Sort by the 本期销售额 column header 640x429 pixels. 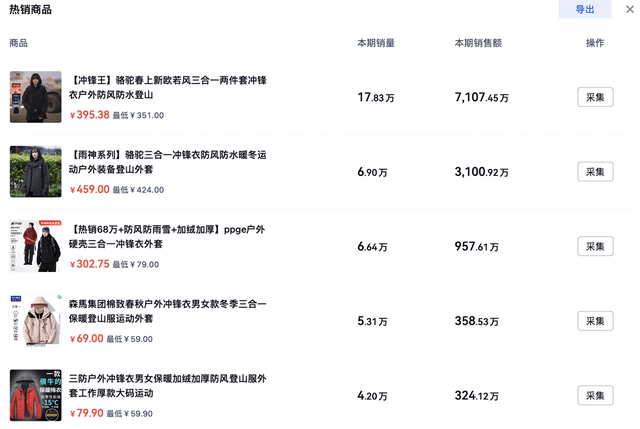[478, 44]
